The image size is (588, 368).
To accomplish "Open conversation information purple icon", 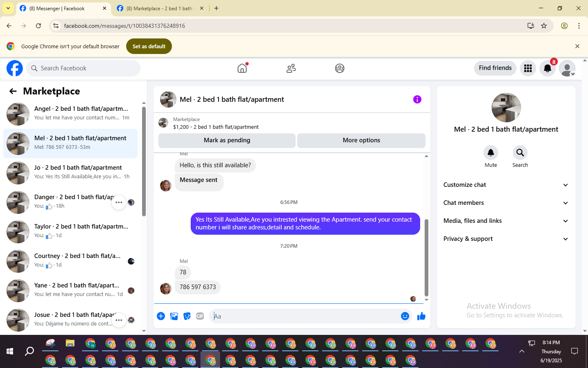I will 417,99.
